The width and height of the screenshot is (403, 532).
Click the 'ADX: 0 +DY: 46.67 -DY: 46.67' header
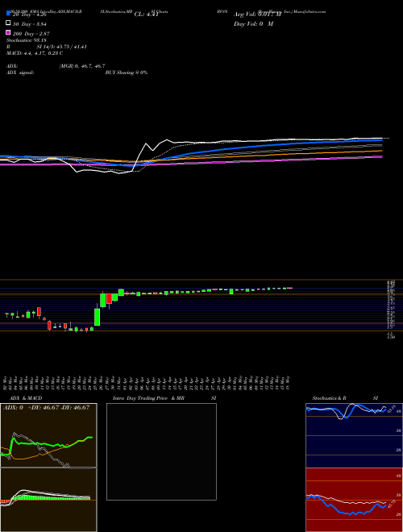coord(46,408)
